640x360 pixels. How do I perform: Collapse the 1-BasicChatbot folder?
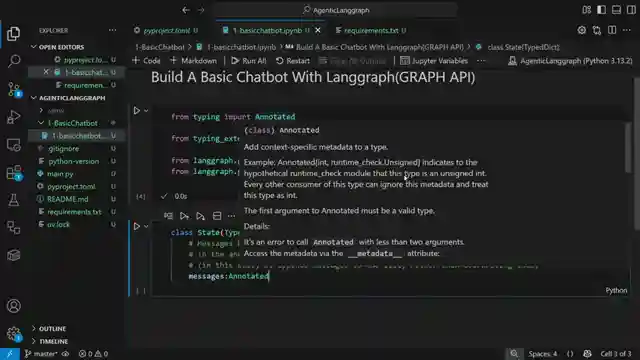73,123
